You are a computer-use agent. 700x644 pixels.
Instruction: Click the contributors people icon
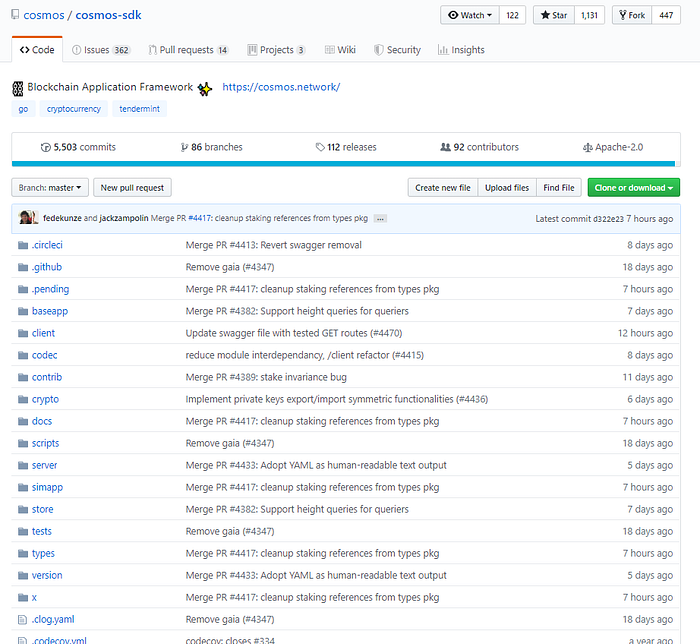[x=446, y=147]
